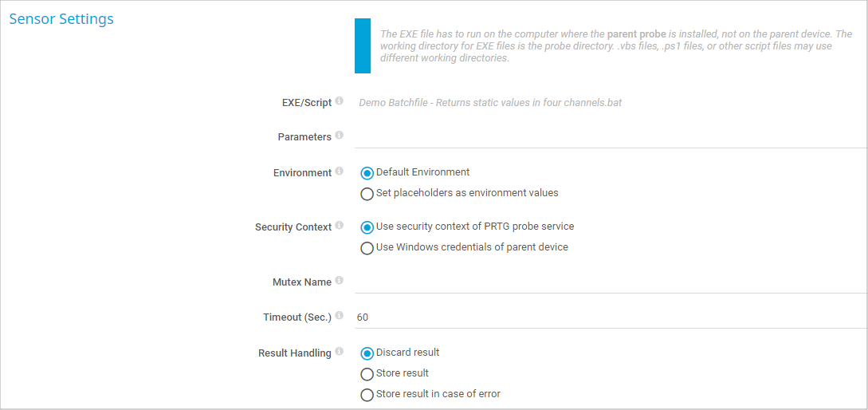Image resolution: width=868 pixels, height=410 pixels.
Task: Select the Default Environment radio button
Action: (367, 173)
